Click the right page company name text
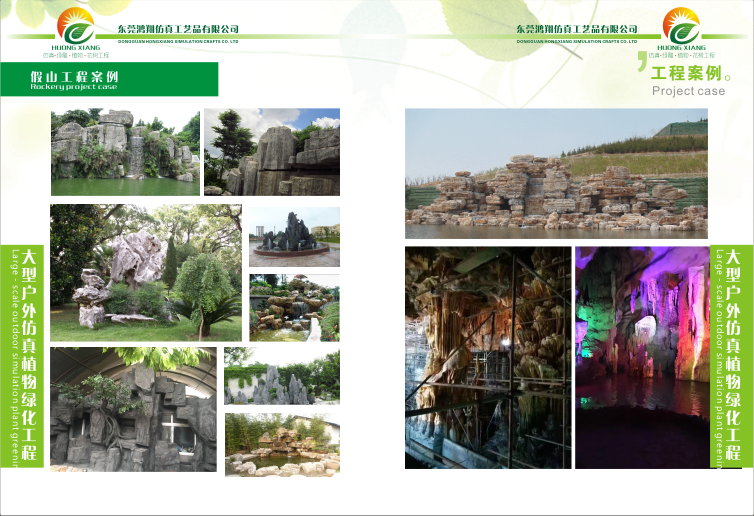This screenshot has width=754, height=516. 577,31
